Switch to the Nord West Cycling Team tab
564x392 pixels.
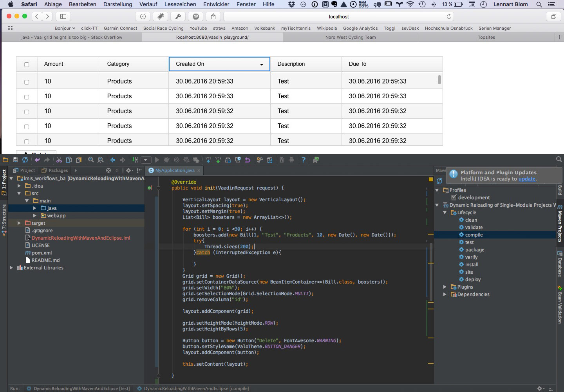(x=350, y=37)
